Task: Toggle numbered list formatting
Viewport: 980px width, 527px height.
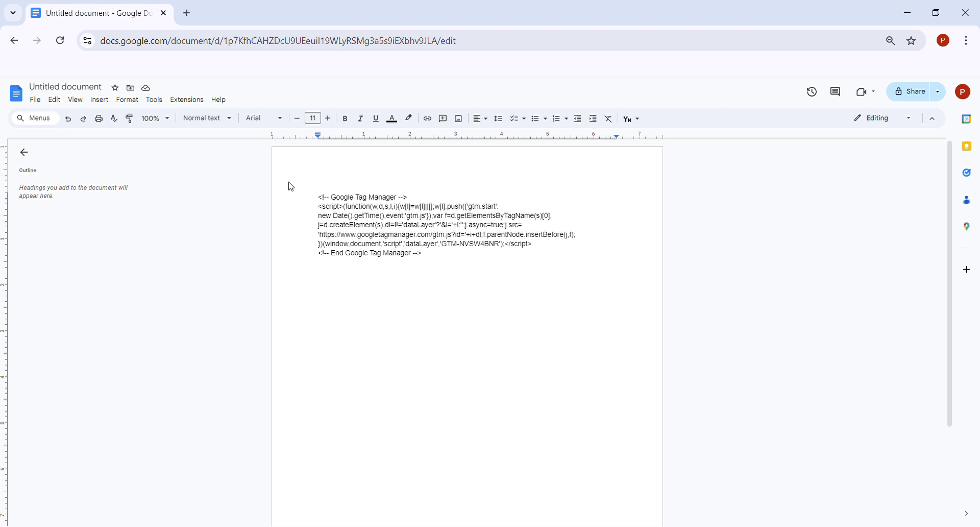Action: pos(557,118)
